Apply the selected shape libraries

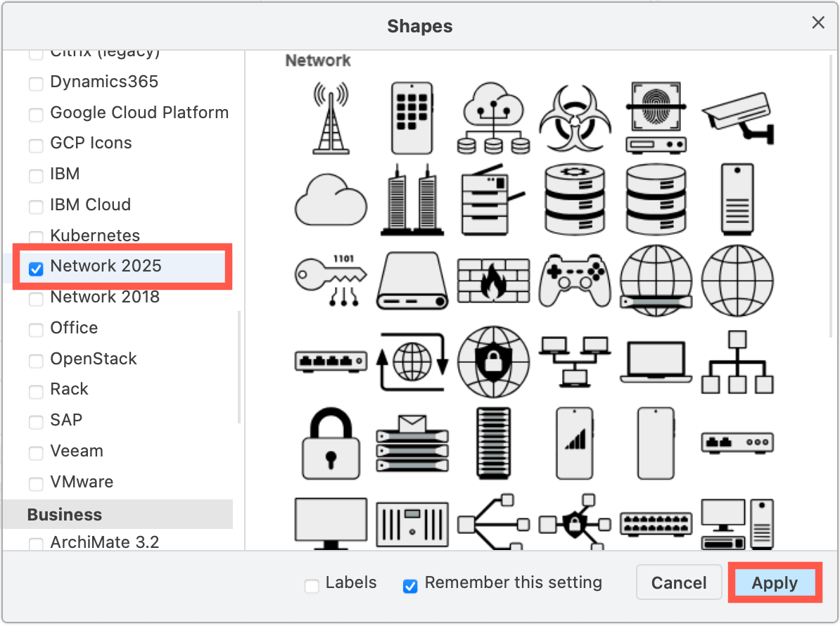[775, 582]
